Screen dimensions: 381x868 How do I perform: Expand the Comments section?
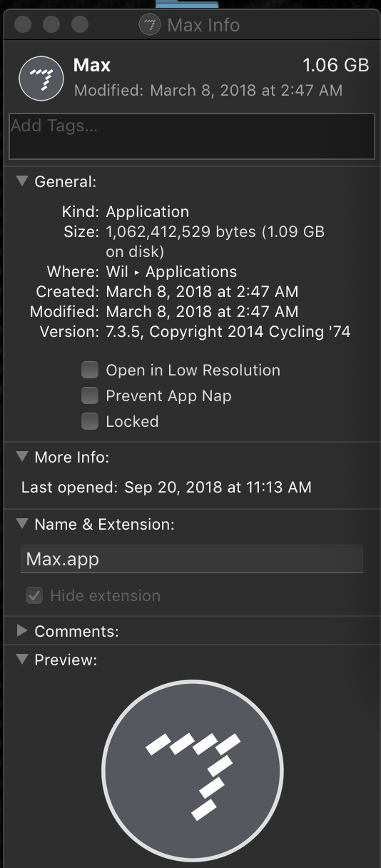point(22,631)
